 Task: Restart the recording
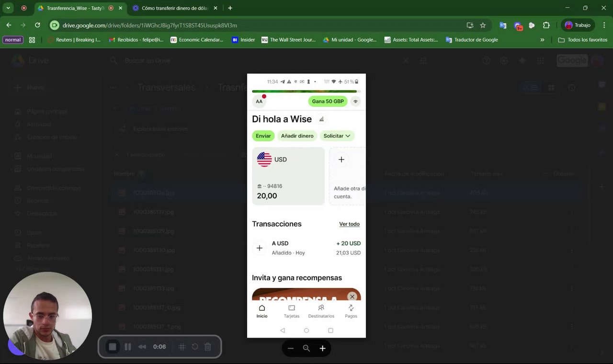(195, 347)
